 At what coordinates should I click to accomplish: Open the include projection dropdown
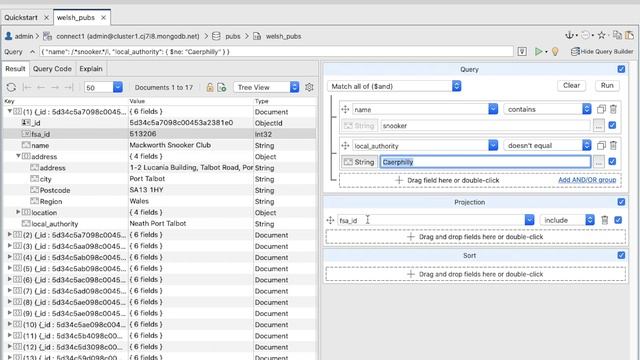point(590,220)
